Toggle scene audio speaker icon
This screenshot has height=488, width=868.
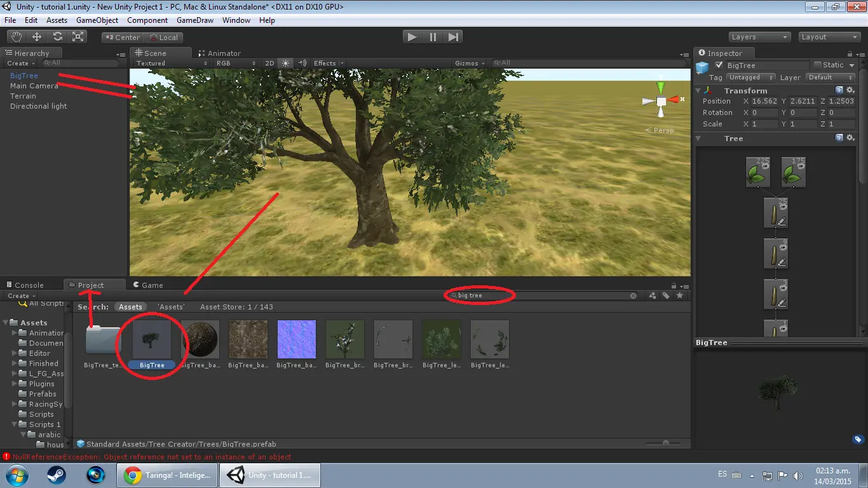point(302,63)
